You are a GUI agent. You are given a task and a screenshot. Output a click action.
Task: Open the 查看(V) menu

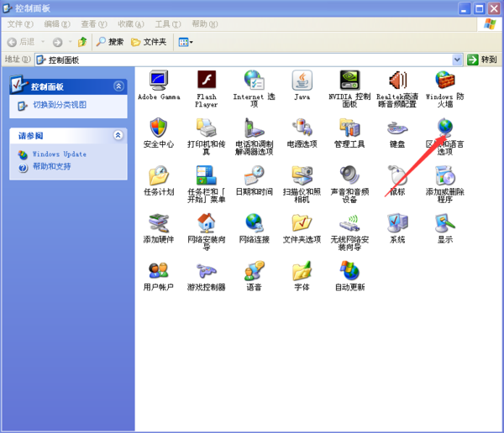(x=94, y=24)
